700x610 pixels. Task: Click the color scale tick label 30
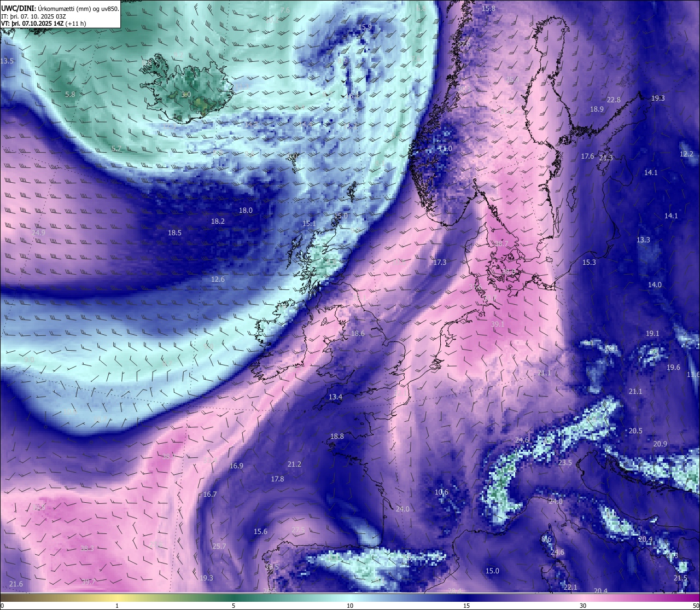[583, 606]
